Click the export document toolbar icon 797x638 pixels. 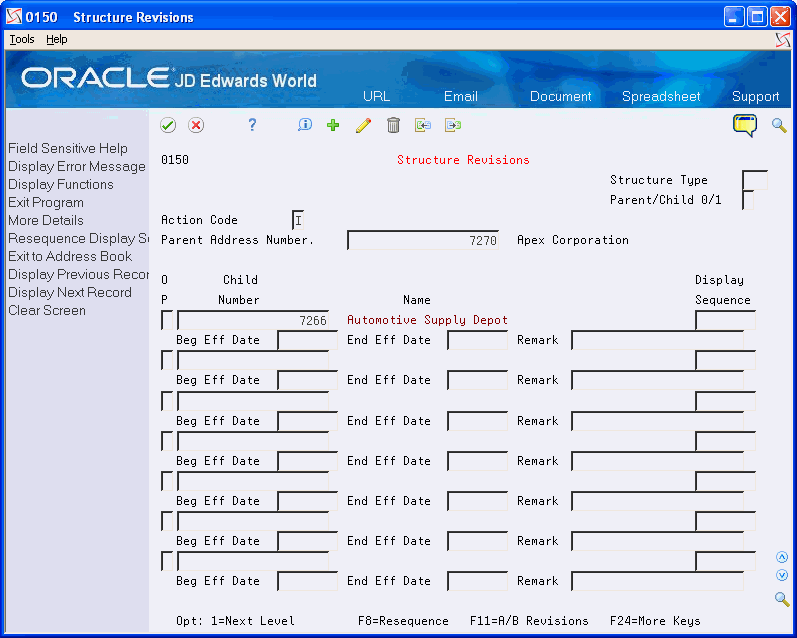(453, 125)
